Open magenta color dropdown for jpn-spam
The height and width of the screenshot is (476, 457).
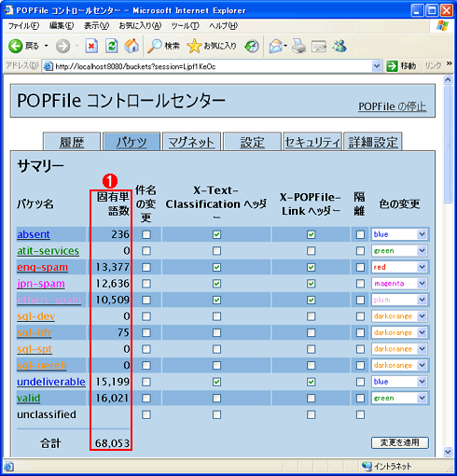tap(399, 284)
